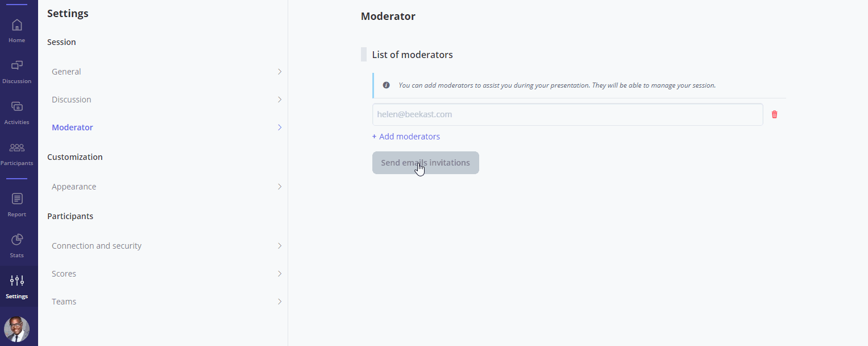Click the Add moderators link
The image size is (868, 346).
coord(406,137)
